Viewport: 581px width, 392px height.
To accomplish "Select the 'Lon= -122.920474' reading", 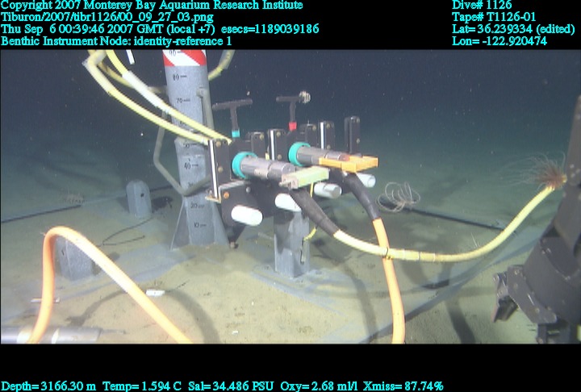I will point(499,41).
